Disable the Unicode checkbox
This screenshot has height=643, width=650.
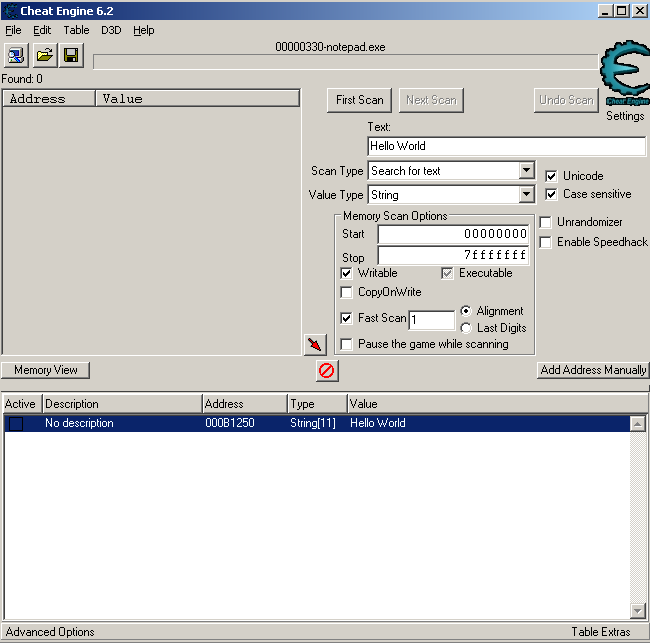[551, 176]
